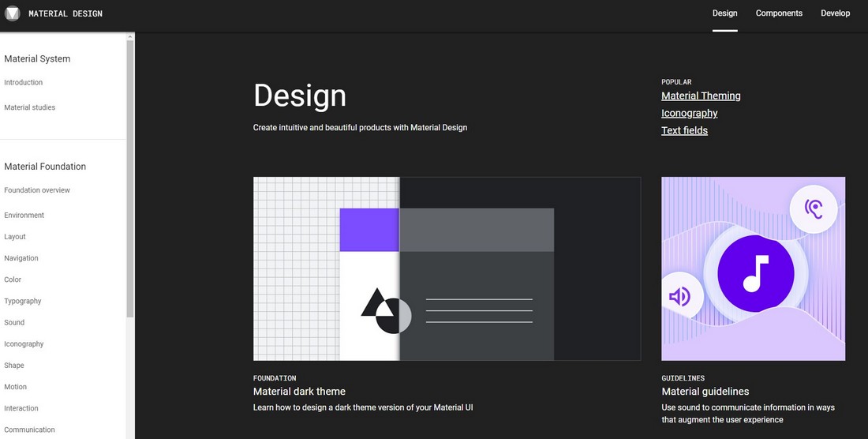Click the 'Learn how to design a dark theme' description
Image resolution: width=868 pixels, height=439 pixels.
(363, 407)
